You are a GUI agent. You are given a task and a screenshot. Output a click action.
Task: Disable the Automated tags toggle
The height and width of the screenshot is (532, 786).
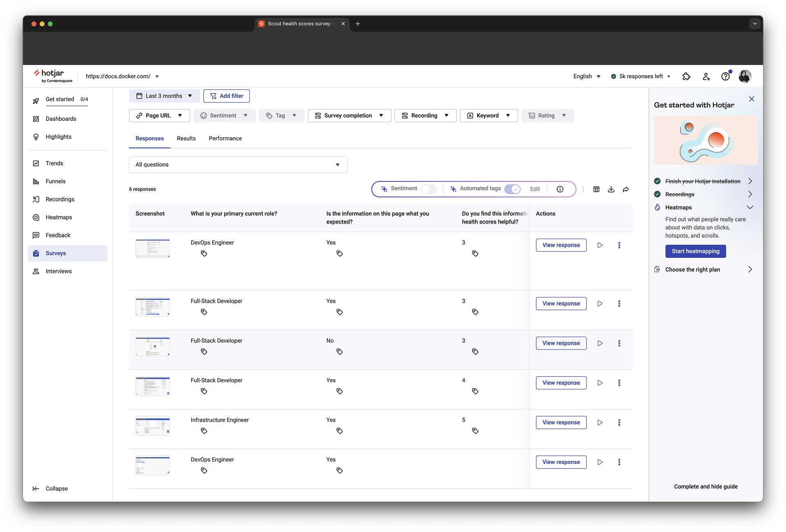point(512,189)
